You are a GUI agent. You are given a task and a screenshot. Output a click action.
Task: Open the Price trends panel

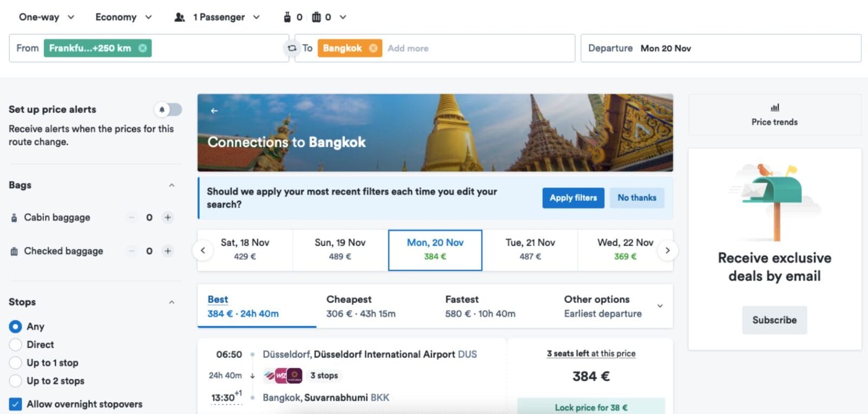(774, 114)
